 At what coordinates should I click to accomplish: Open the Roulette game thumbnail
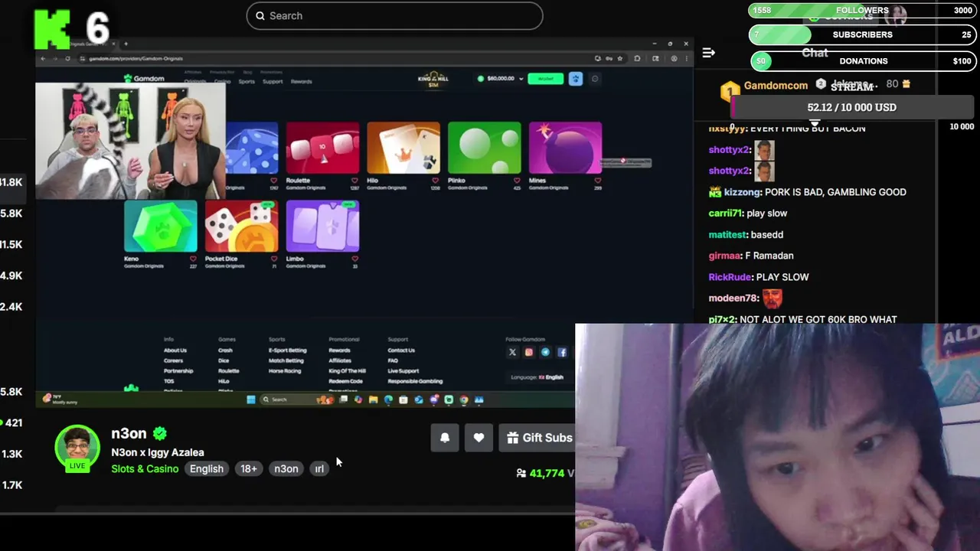pos(322,148)
